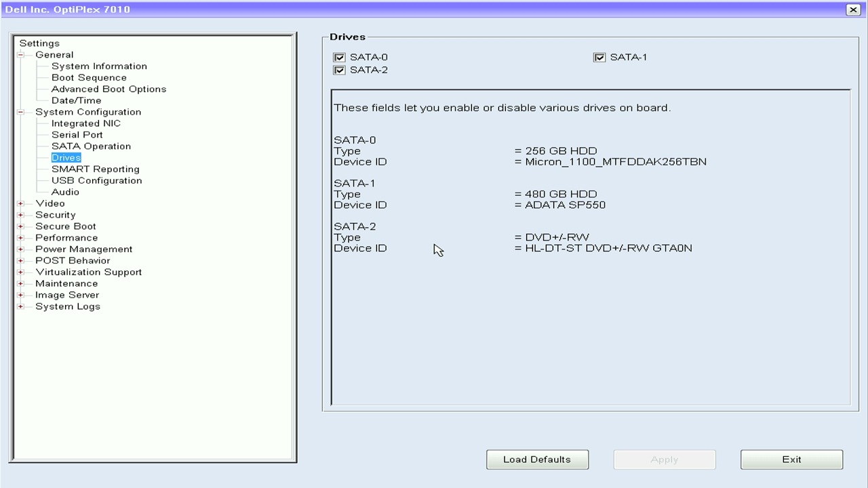
Task: Click the DVD+/-RW type value
Action: click(557, 238)
